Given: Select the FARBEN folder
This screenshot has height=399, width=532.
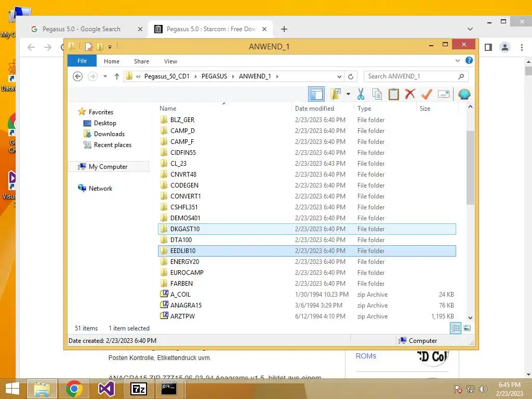Looking at the screenshot, I should [307, 283].
